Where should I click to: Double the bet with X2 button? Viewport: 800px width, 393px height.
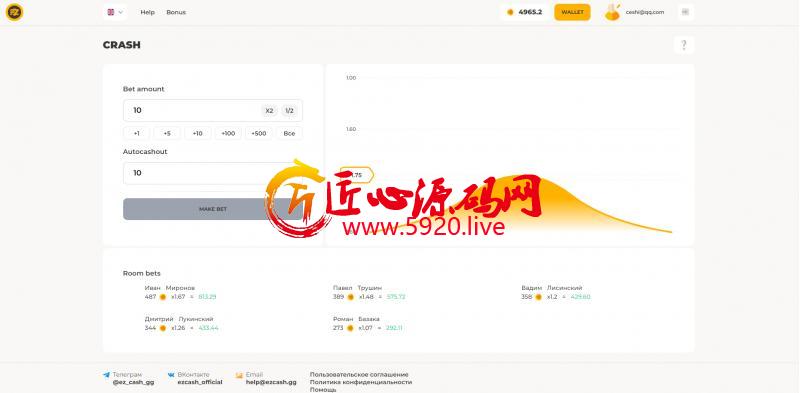(269, 111)
